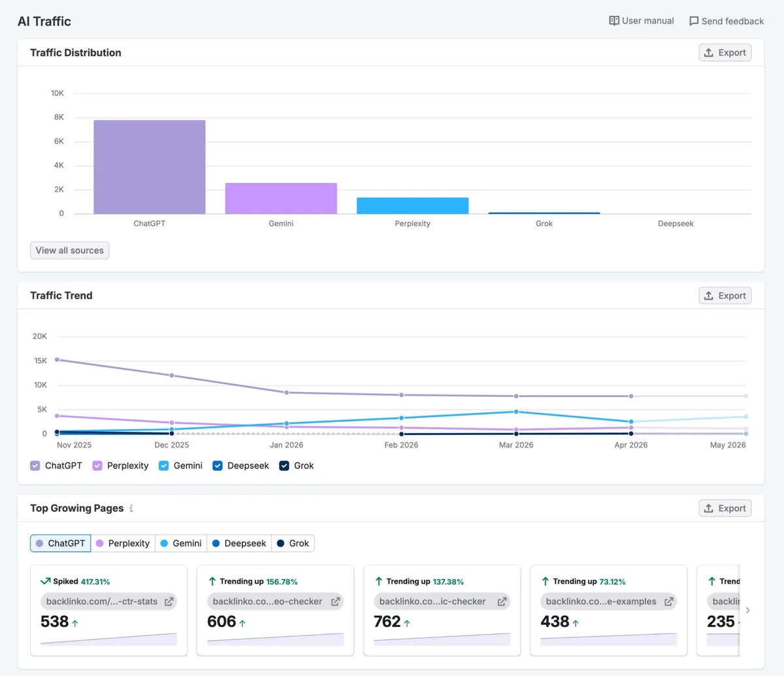Select the Grok growing pages tab
784x676 pixels.
[x=293, y=543]
